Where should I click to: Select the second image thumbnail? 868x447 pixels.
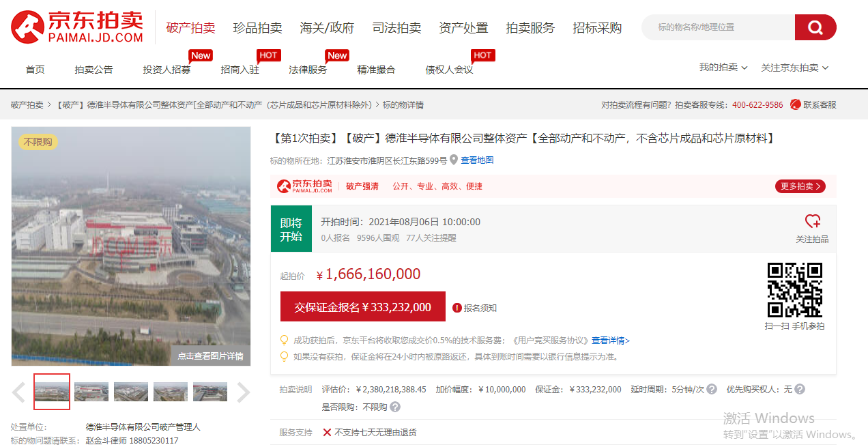point(91,392)
